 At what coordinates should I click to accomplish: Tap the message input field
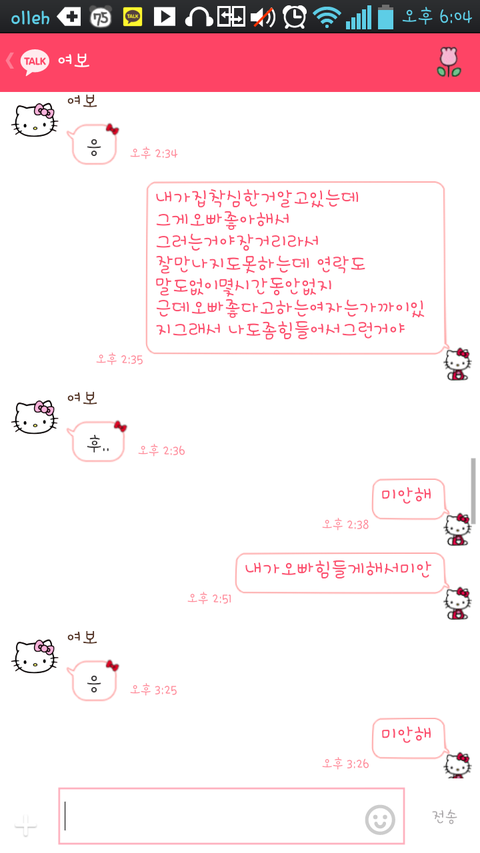pos(231,816)
